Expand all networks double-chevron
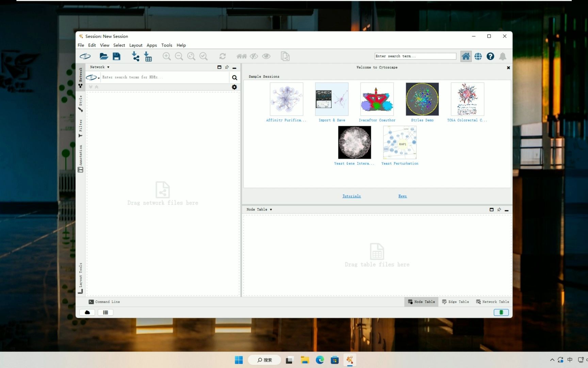 pyautogui.click(x=91, y=87)
